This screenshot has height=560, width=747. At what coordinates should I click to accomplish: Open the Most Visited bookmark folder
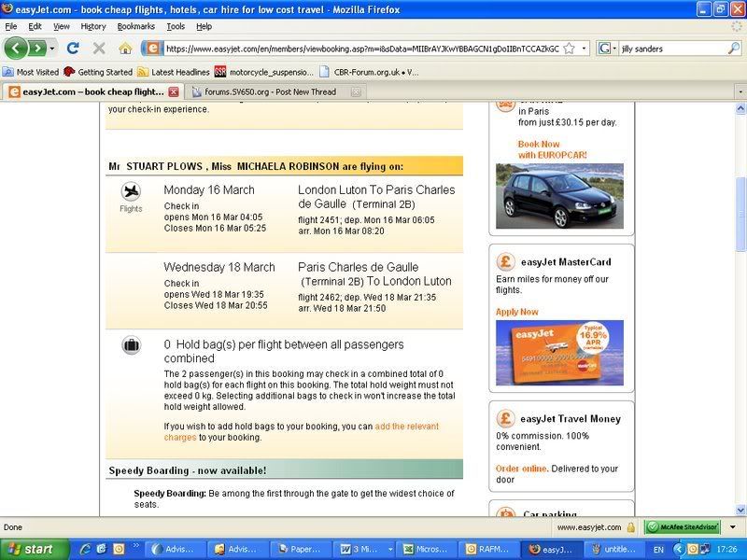click(x=31, y=72)
